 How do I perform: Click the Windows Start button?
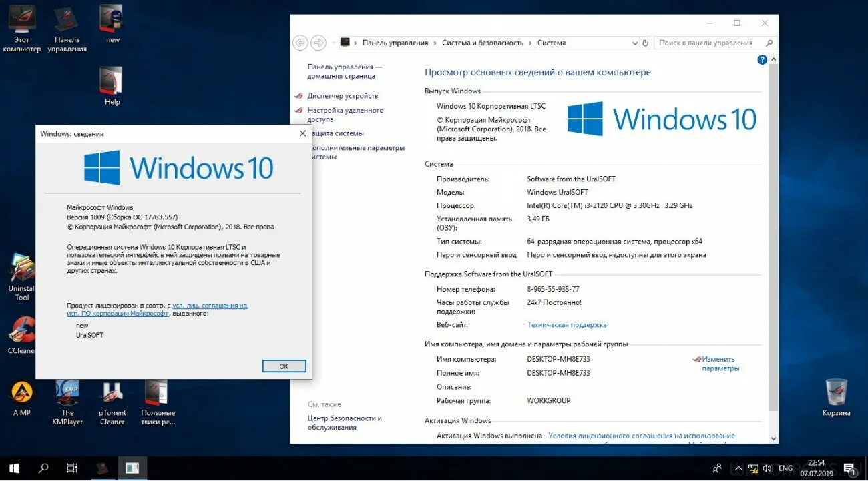[14, 468]
